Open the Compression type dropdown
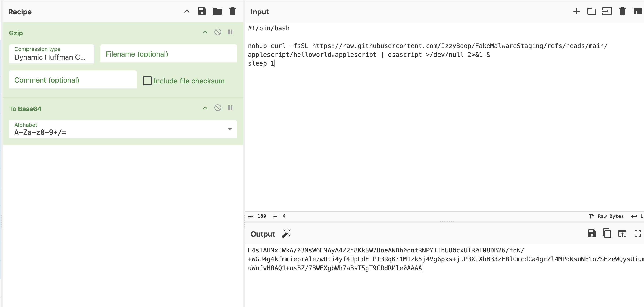The image size is (644, 307). pos(51,54)
